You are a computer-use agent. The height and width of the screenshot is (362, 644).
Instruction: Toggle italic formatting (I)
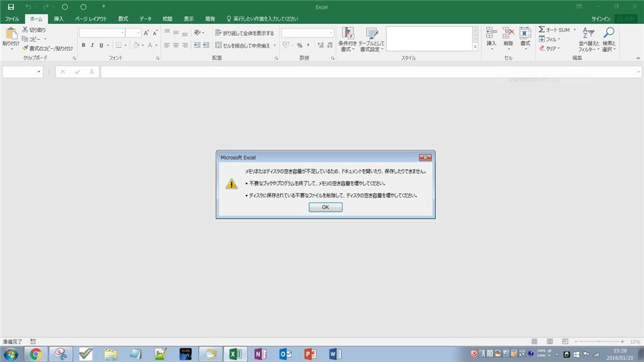(92, 45)
